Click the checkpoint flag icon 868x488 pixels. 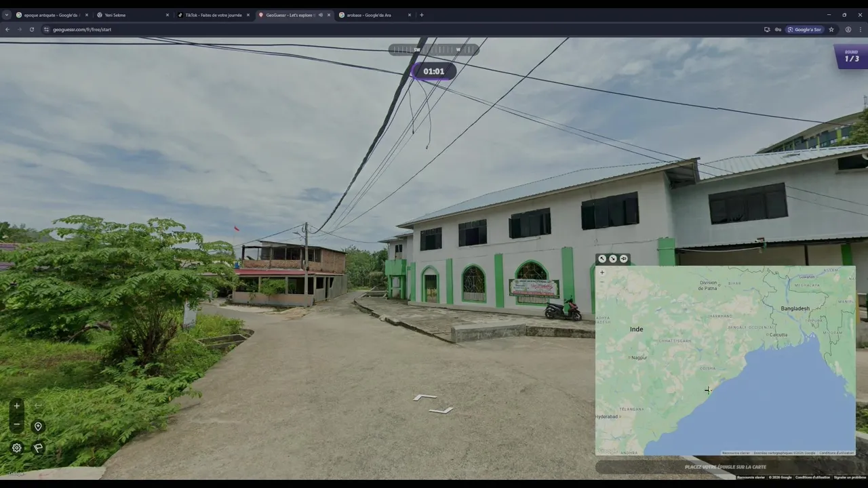[x=38, y=448]
